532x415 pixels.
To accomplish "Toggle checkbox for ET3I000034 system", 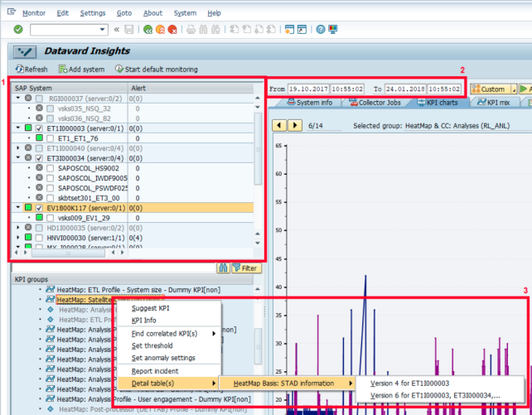I will pyautogui.click(x=39, y=158).
